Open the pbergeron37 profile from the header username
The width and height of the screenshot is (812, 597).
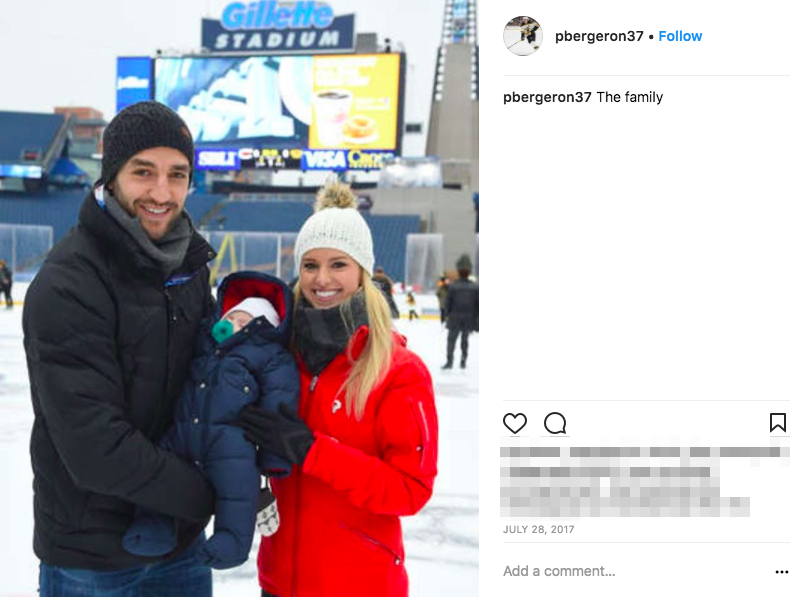click(x=599, y=36)
